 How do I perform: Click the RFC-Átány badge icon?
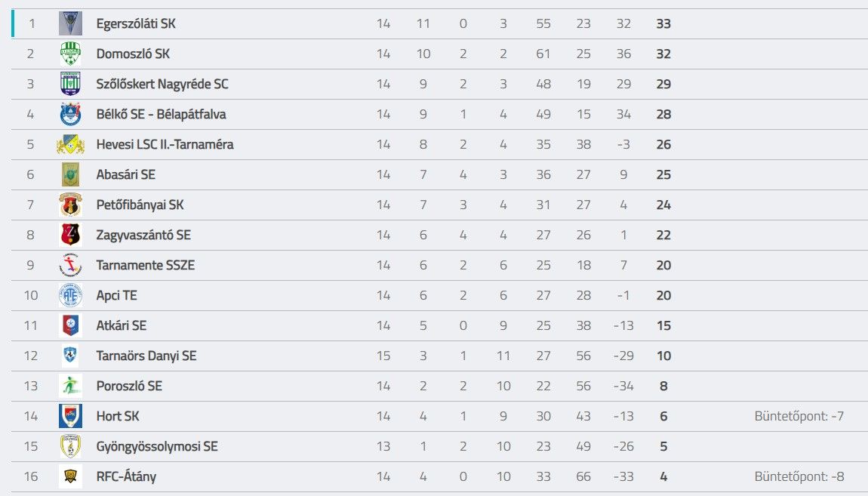pyautogui.click(x=70, y=476)
